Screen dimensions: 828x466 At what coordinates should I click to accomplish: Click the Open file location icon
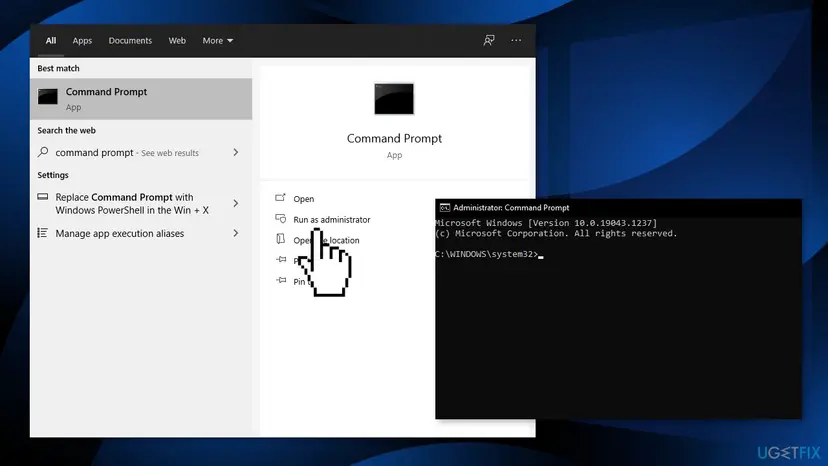(280, 239)
